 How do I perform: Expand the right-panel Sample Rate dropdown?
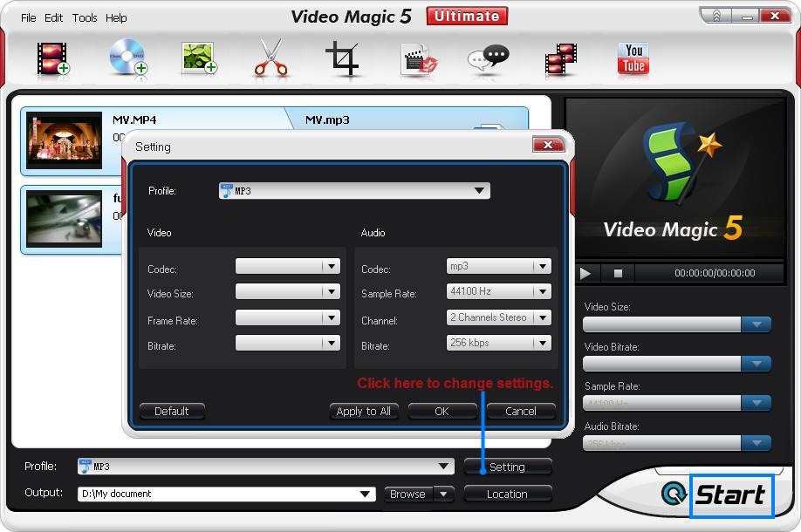pyautogui.click(x=756, y=403)
